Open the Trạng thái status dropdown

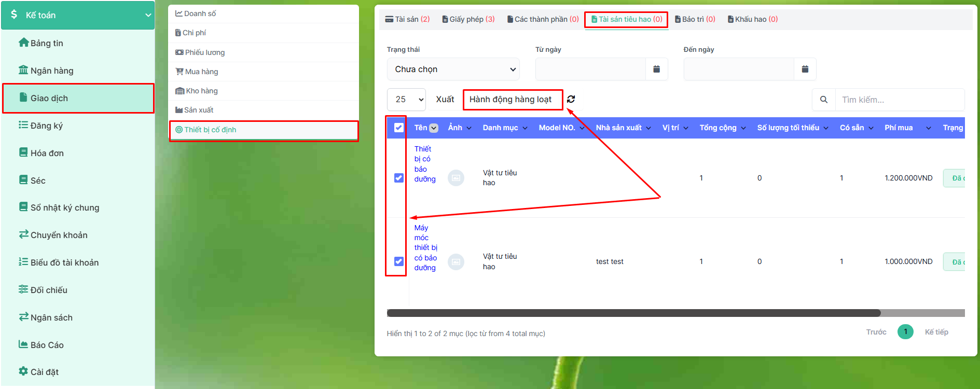coord(453,69)
